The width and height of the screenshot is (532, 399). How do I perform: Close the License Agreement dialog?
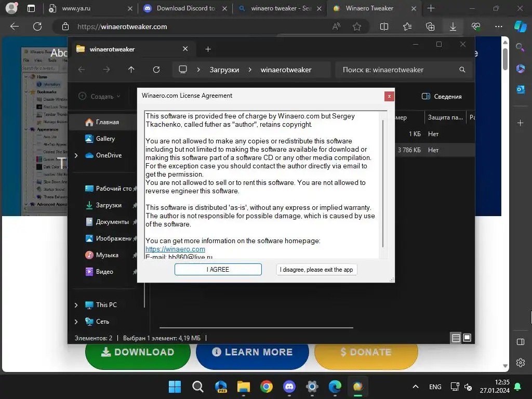(389, 96)
